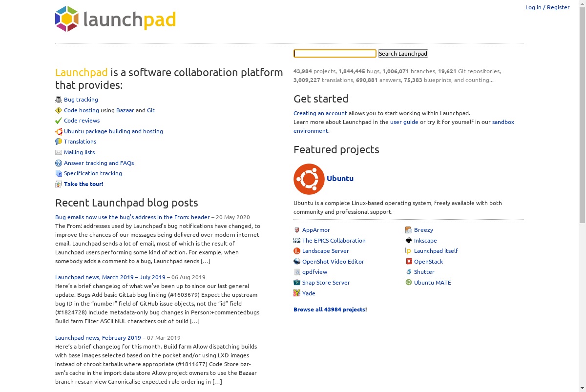Click the Shutter project icon
The width and height of the screenshot is (586, 392).
pyautogui.click(x=409, y=272)
